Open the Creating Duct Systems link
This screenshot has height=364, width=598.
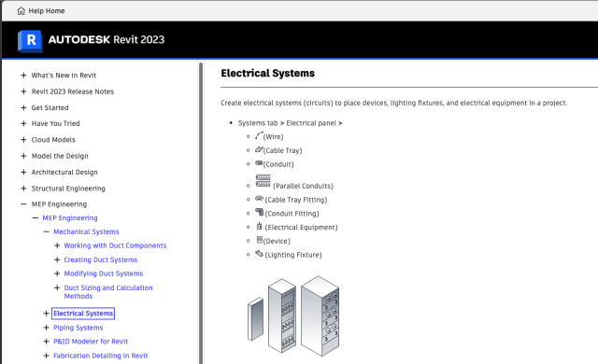[101, 259]
